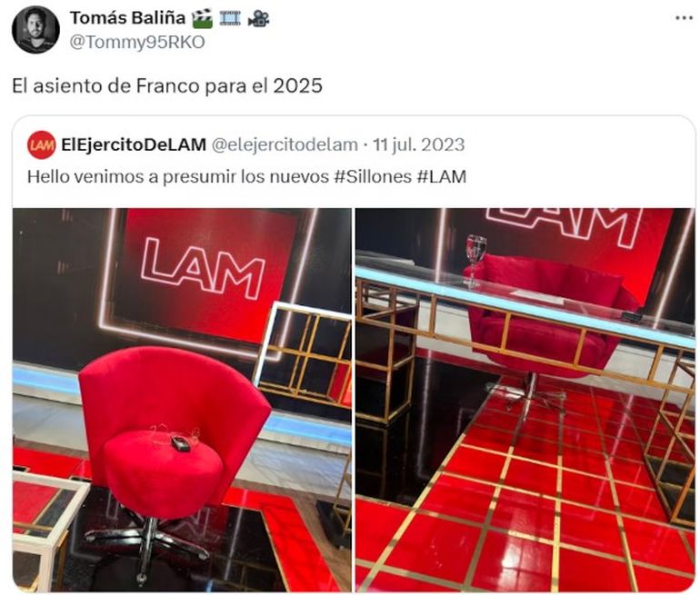This screenshot has width=700, height=595.
Task: Click the film frames emoji
Action: click(x=230, y=19)
